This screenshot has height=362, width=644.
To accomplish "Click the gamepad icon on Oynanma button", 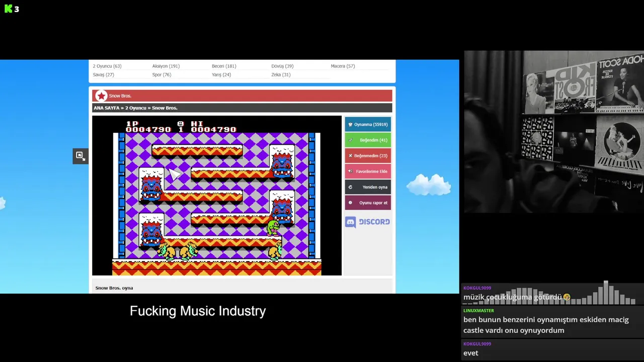I will 351,124.
